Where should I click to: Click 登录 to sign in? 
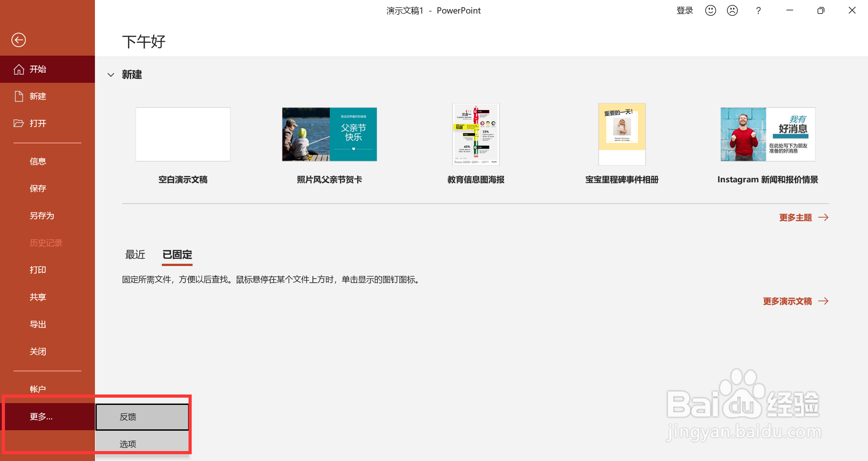(x=684, y=10)
